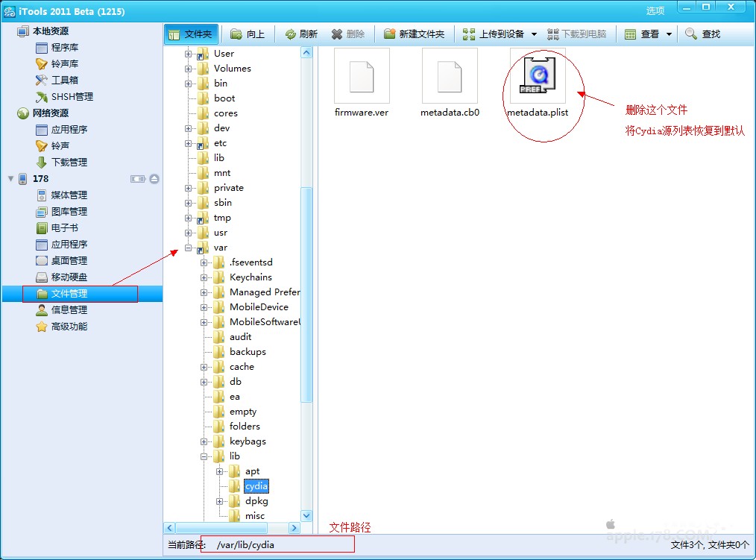Open device 应用程序 under 178
756x560 pixels.
[69, 245]
